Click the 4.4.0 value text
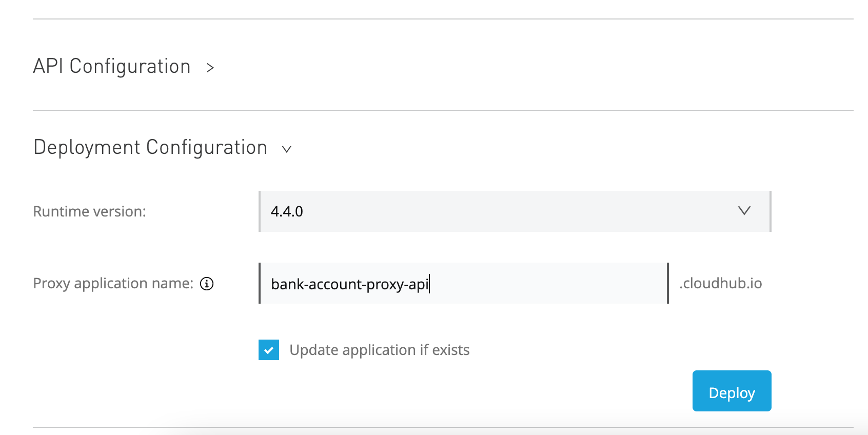868x435 pixels. [x=287, y=211]
